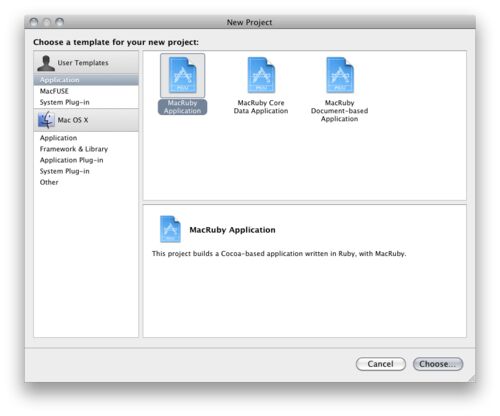Select the MacRuby Core Data Application icon

[261, 75]
